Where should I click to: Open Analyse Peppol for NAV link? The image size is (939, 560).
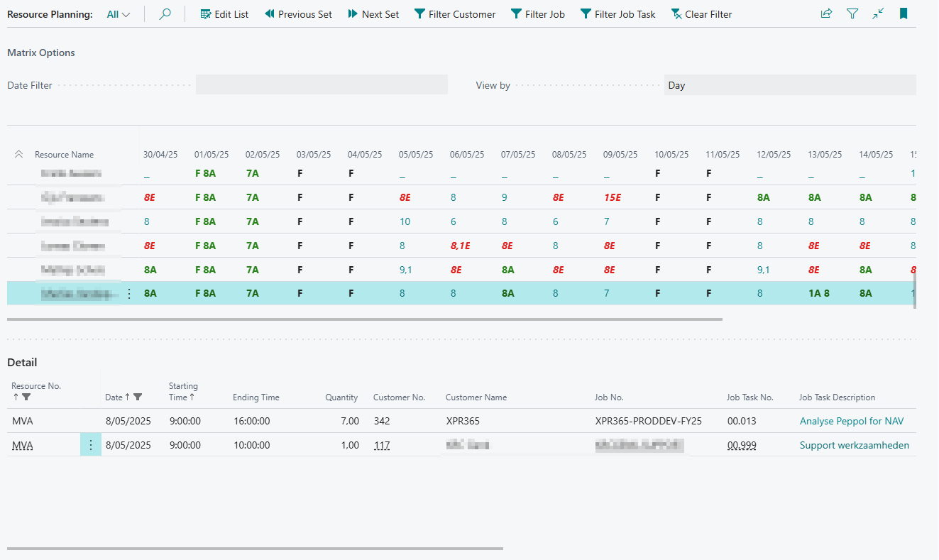click(x=852, y=421)
